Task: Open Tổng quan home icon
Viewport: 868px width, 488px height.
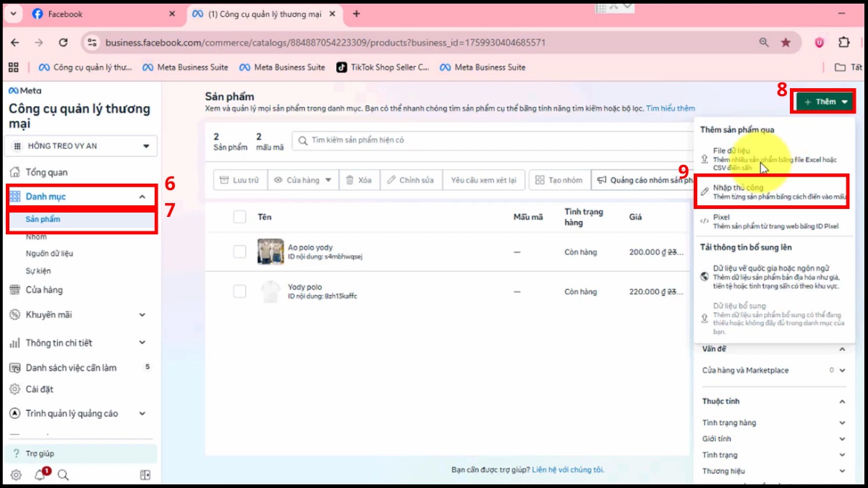Action: point(14,172)
